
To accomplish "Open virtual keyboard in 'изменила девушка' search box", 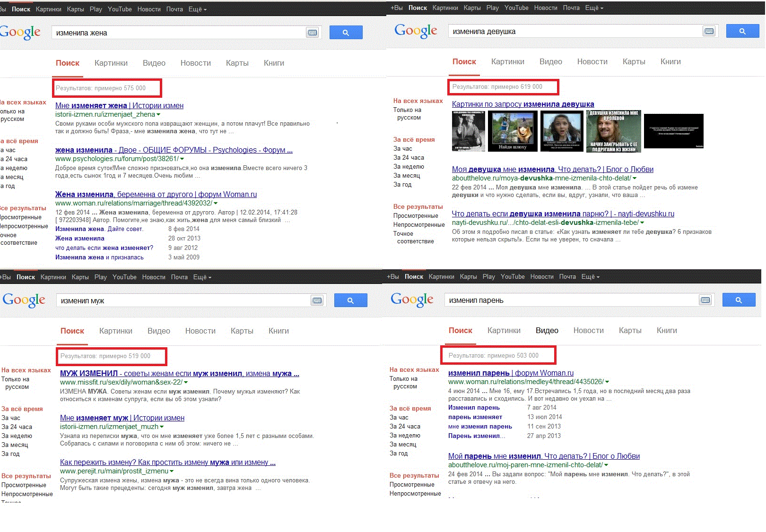I will click(709, 31).
